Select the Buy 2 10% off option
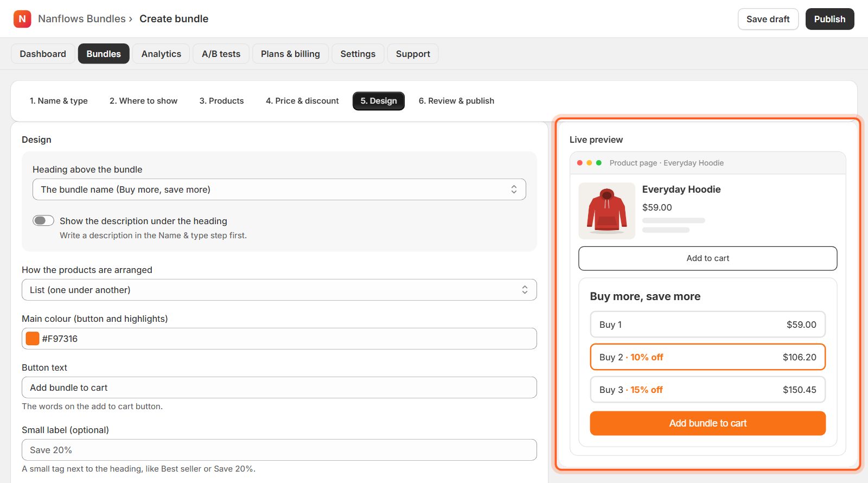Viewport: 868px width, 483px height. coord(707,357)
